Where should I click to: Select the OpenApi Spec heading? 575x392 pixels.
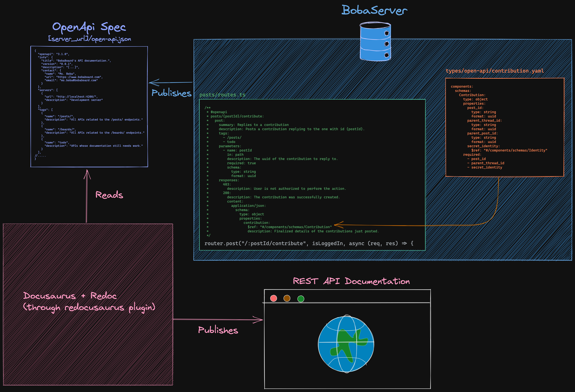(x=89, y=27)
